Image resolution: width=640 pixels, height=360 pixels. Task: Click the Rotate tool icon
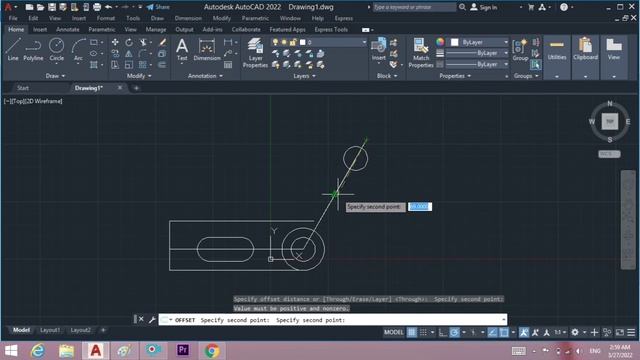tap(129, 42)
